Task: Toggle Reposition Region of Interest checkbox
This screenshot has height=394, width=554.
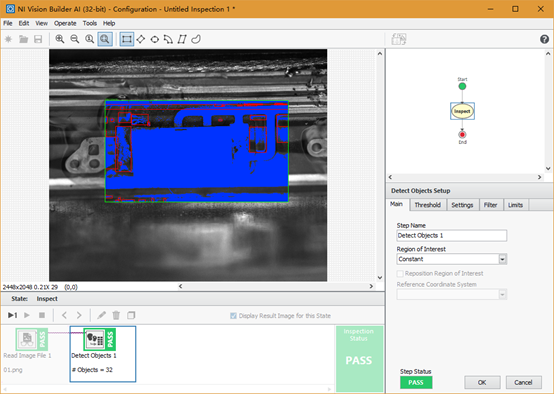Action: point(400,274)
